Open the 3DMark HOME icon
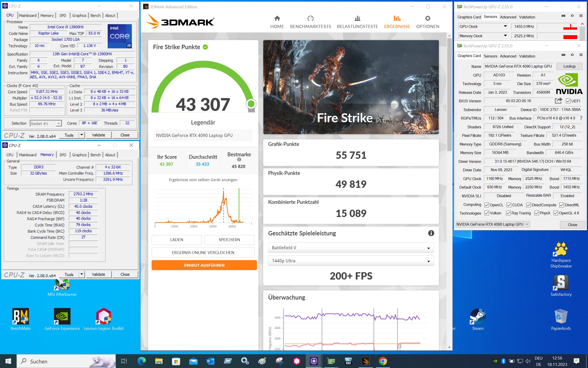This screenshot has height=368, width=588. click(277, 18)
